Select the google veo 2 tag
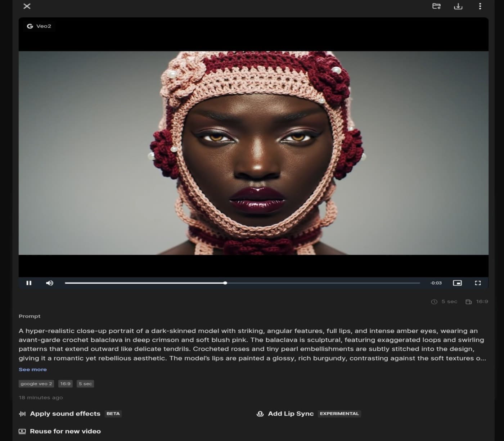This screenshot has width=504, height=441. click(36, 384)
